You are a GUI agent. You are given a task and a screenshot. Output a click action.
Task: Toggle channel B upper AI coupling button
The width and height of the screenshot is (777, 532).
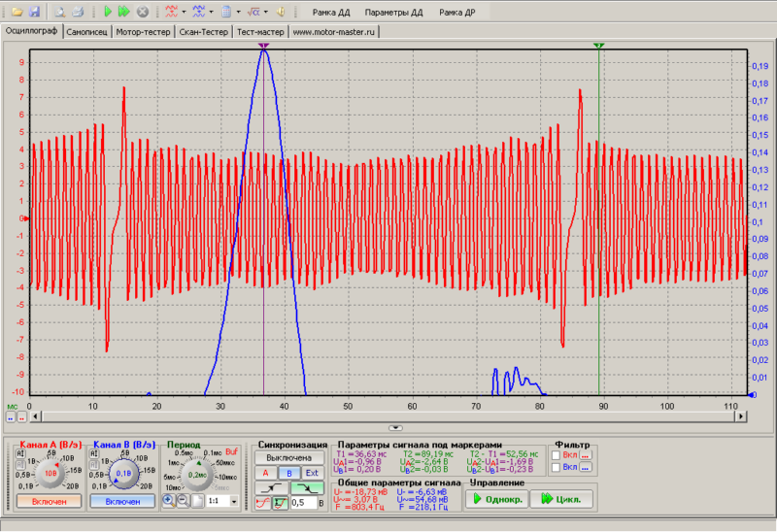[x=93, y=453]
